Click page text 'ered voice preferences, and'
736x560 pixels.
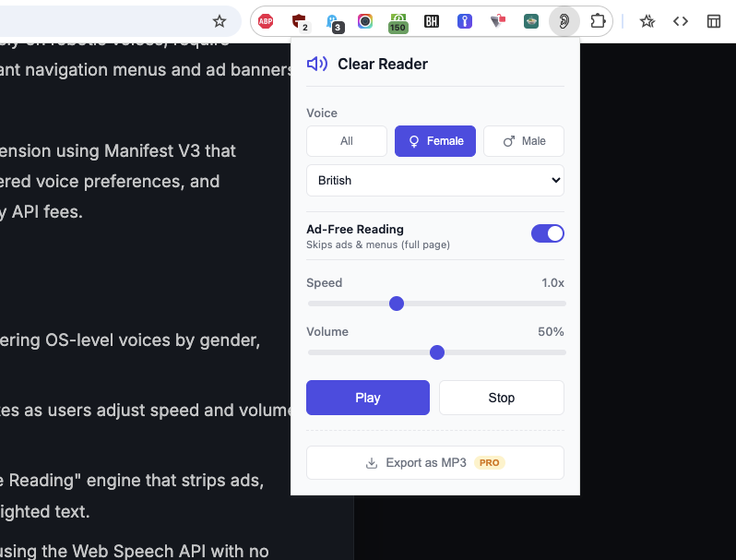[x=110, y=182]
